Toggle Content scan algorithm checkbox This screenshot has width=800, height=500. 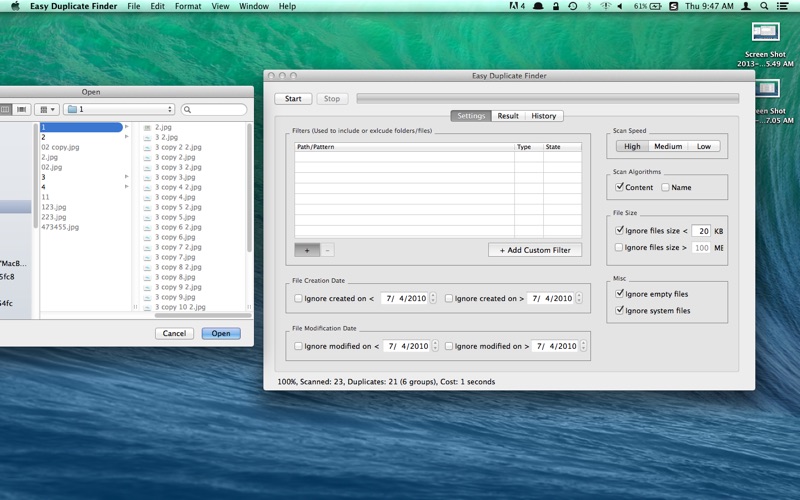[619, 187]
